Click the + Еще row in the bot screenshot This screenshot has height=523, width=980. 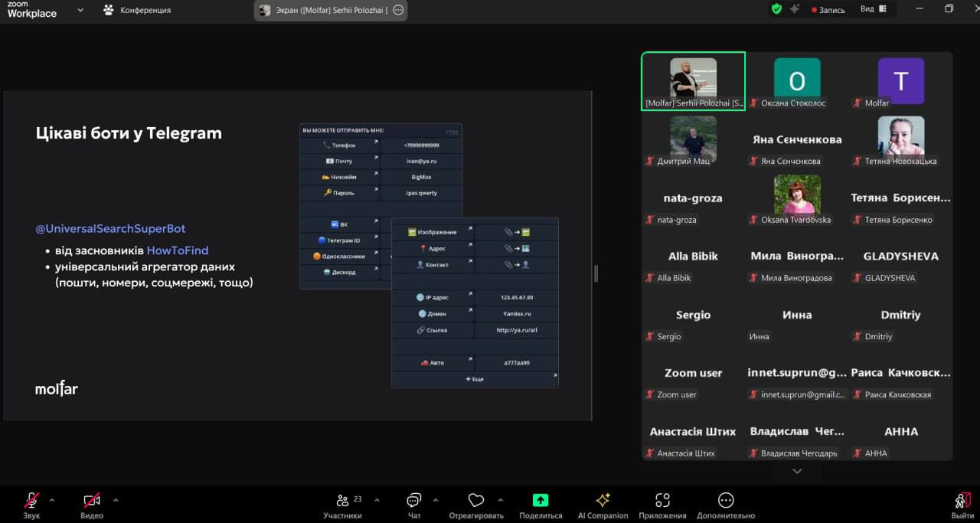[x=475, y=379]
